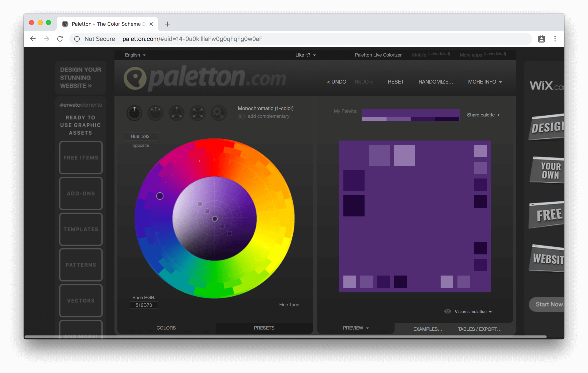The width and height of the screenshot is (588, 373).
Task: Click the Fine Tune options icon
Action: click(x=291, y=304)
